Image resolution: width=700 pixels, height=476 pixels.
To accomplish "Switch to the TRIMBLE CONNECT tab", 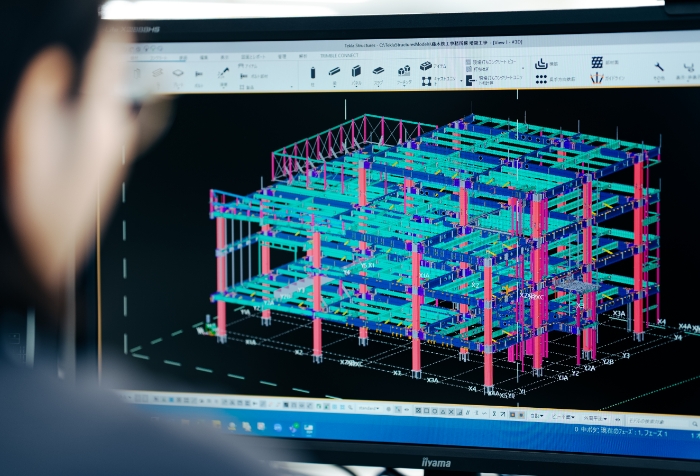I will tap(338, 55).
